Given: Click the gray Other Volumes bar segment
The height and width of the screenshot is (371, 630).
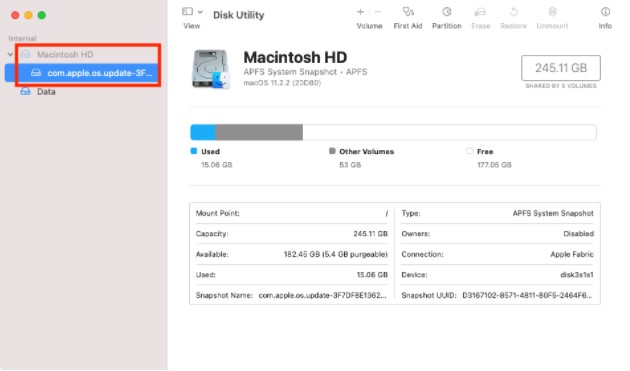Looking at the screenshot, I should pos(259,132).
